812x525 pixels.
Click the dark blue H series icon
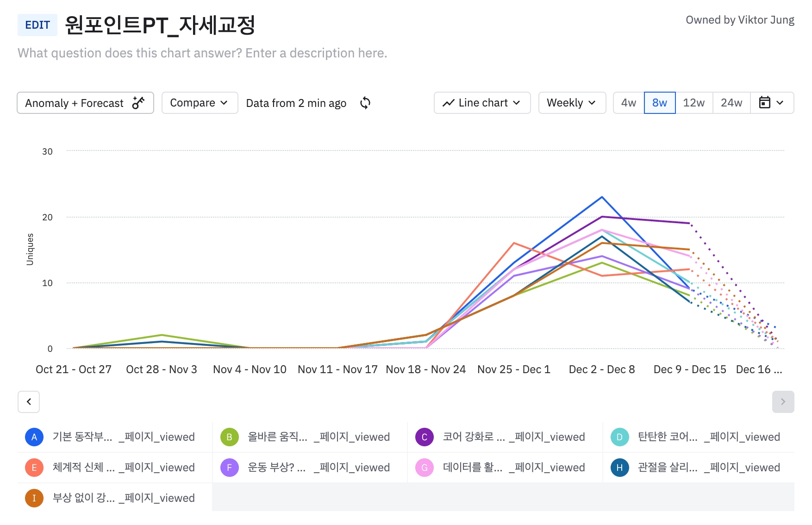(x=619, y=468)
